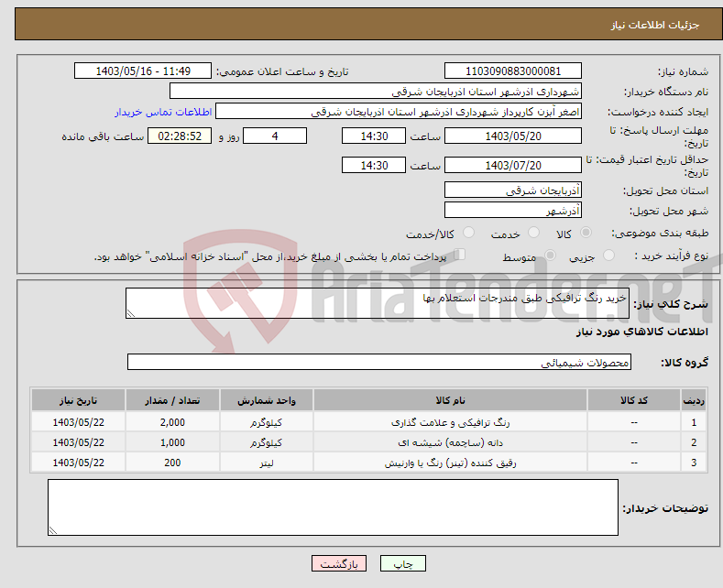Click the delivery city آذرشهر field
The width and height of the screenshot is (723, 588).
[x=513, y=210]
